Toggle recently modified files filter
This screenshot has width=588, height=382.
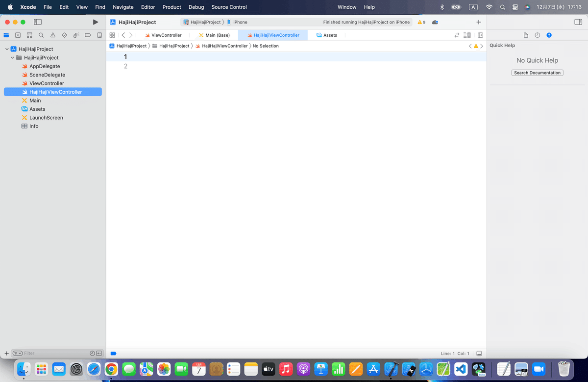click(x=92, y=353)
